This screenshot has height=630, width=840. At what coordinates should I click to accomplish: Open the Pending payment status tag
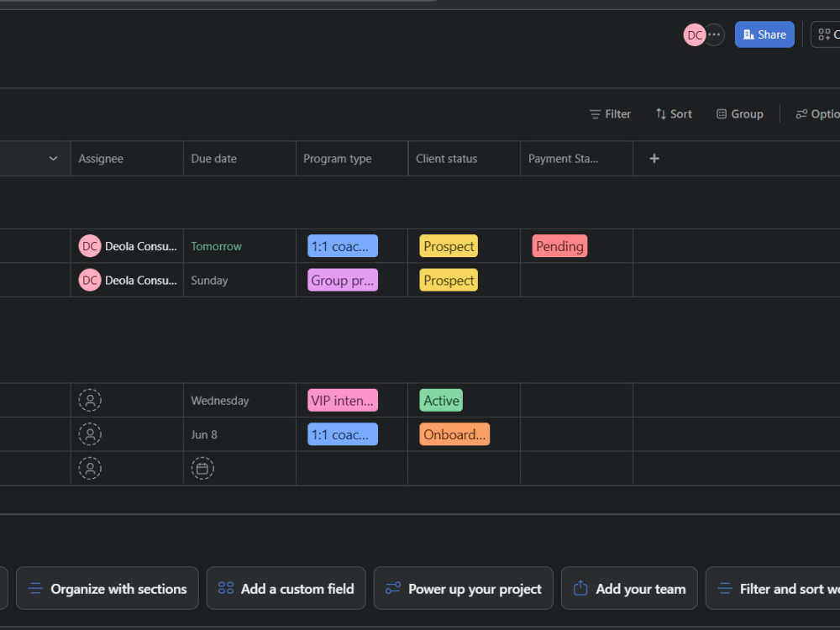click(x=559, y=246)
